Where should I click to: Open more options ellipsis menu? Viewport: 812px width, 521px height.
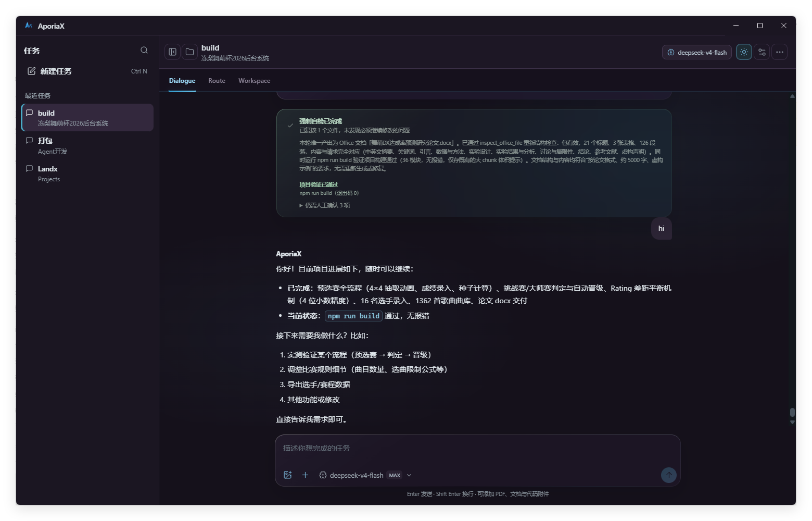click(x=780, y=52)
